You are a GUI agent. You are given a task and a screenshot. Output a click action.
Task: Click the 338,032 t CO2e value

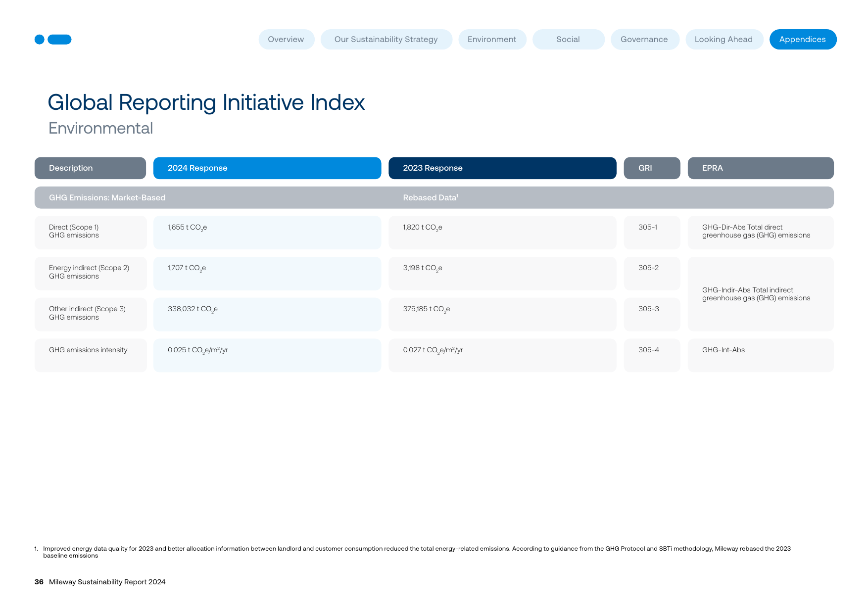(x=193, y=309)
